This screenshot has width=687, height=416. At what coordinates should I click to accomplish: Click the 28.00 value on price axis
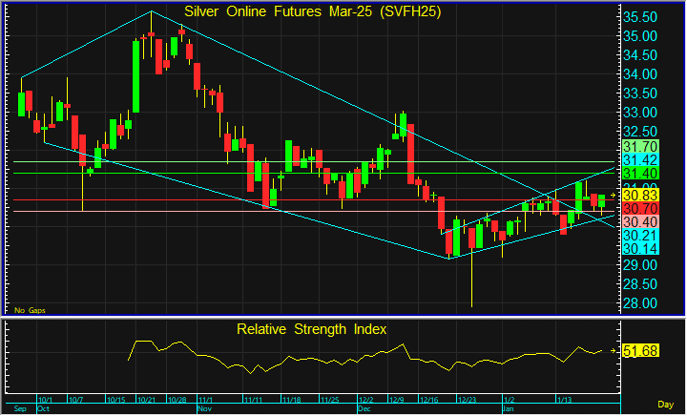click(639, 303)
